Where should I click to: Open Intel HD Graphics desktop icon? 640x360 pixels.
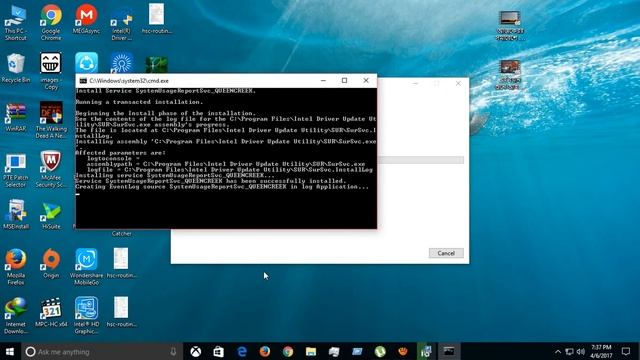(x=86, y=316)
